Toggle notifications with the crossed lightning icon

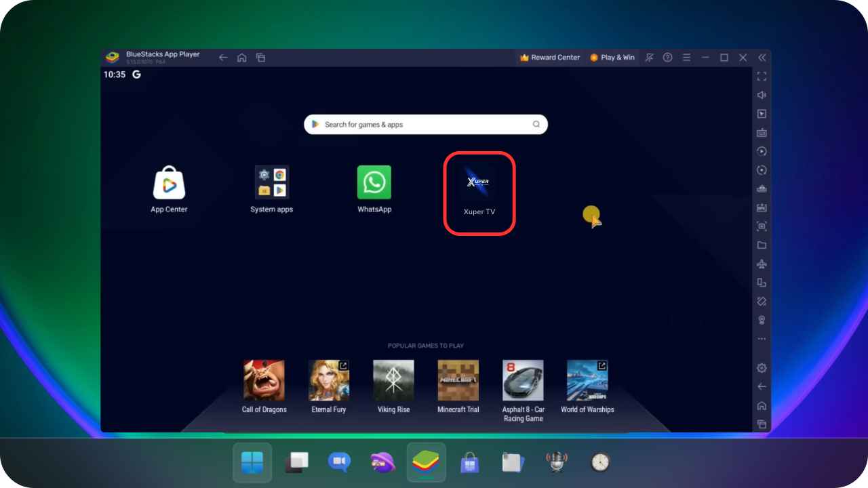pyautogui.click(x=649, y=57)
